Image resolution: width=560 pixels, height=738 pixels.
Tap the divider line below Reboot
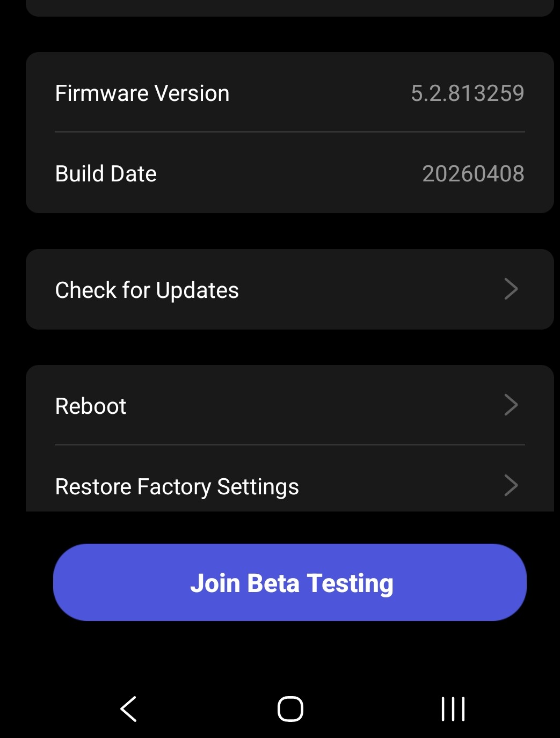(290, 444)
